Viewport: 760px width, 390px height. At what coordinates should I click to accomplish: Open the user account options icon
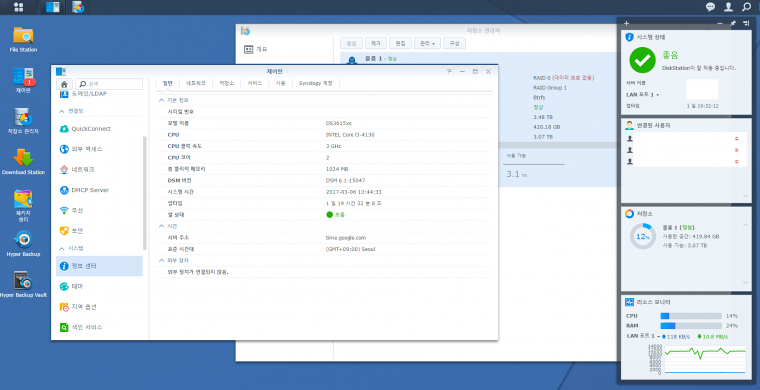click(x=728, y=7)
